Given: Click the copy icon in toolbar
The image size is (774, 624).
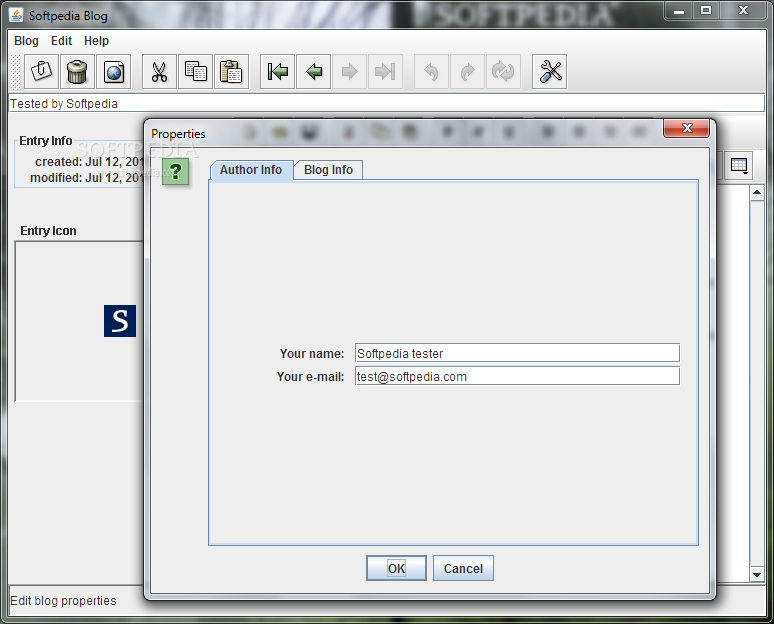Looking at the screenshot, I should coord(195,72).
